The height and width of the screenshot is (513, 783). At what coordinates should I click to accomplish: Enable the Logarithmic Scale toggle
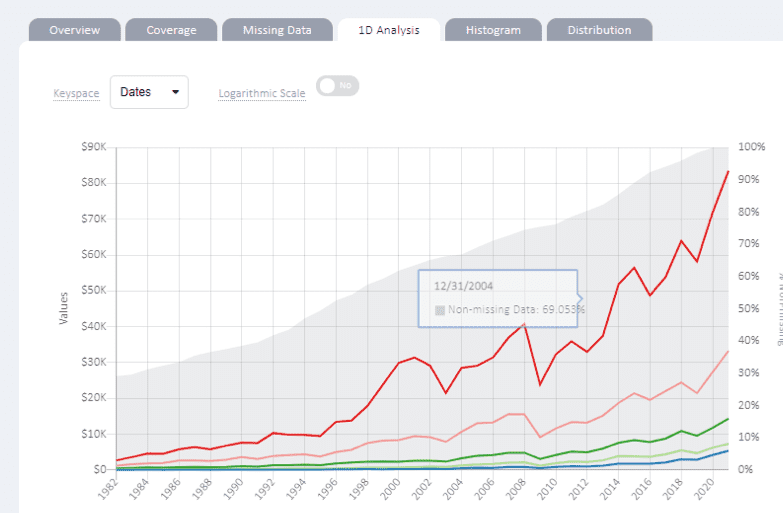[337, 86]
